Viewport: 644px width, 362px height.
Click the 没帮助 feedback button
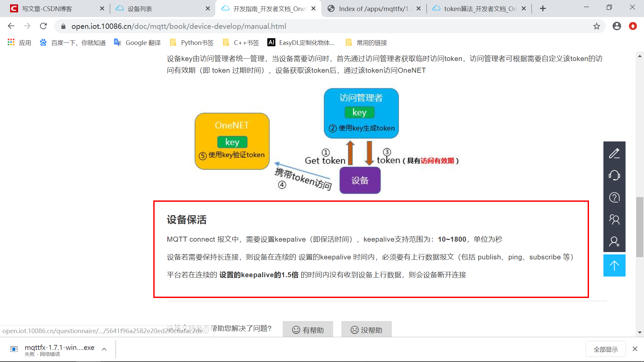pyautogui.click(x=366, y=330)
